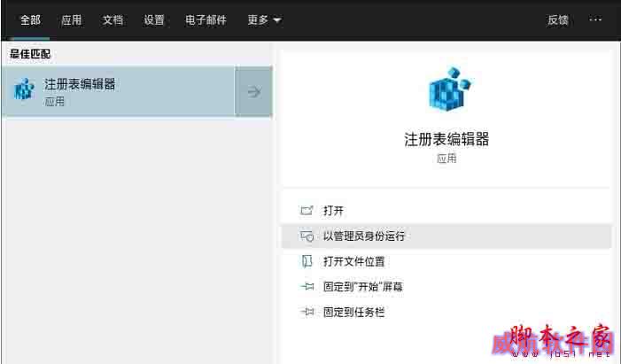Click the 反馈 feedback button
The image size is (621, 364).
558,19
